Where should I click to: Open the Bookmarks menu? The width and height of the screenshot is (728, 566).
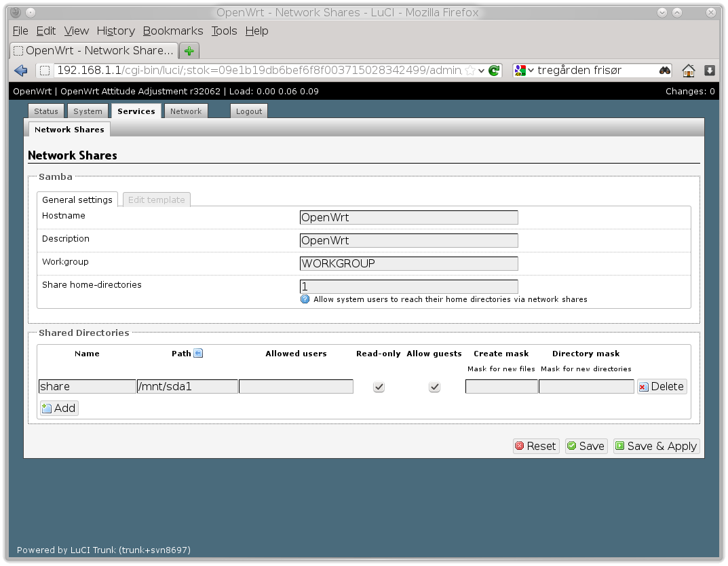(173, 31)
